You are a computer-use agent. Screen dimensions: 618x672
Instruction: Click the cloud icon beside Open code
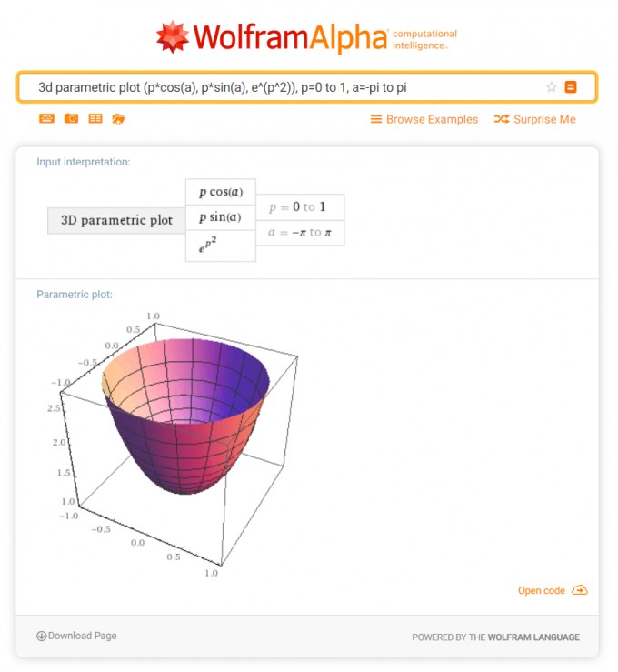580,590
